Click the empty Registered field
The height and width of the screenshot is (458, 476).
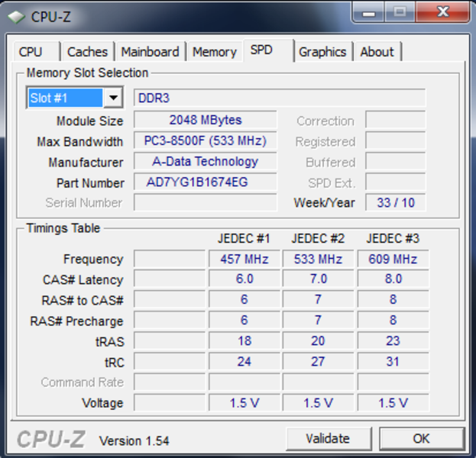click(x=396, y=140)
